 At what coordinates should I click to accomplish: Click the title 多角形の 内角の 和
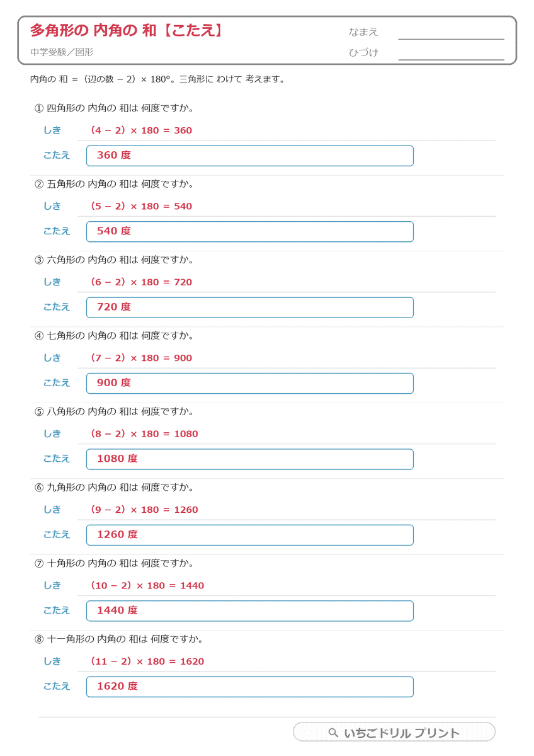[x=93, y=30]
